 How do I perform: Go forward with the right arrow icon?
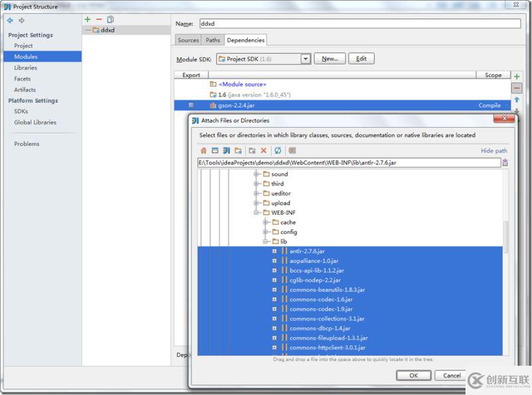pyautogui.click(x=22, y=21)
